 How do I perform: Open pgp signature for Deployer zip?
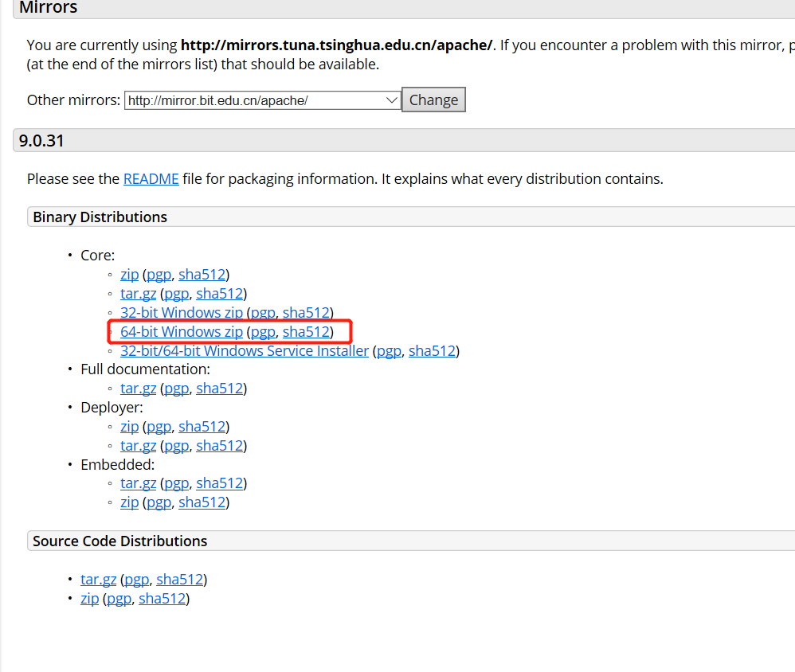159,427
